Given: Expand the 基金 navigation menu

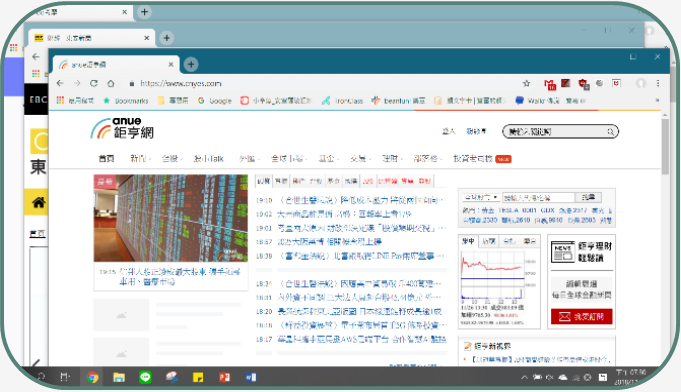Looking at the screenshot, I should (328, 158).
